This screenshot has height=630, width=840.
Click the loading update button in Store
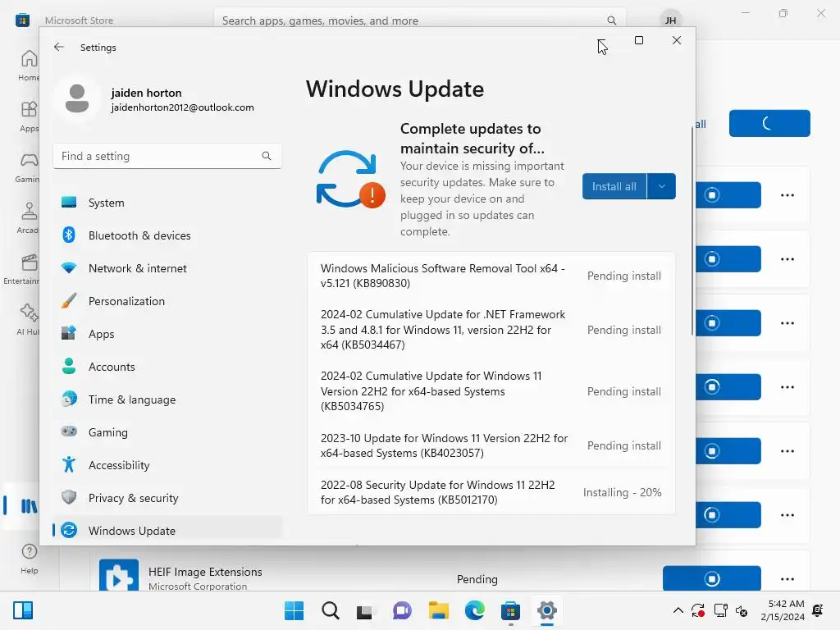769,123
